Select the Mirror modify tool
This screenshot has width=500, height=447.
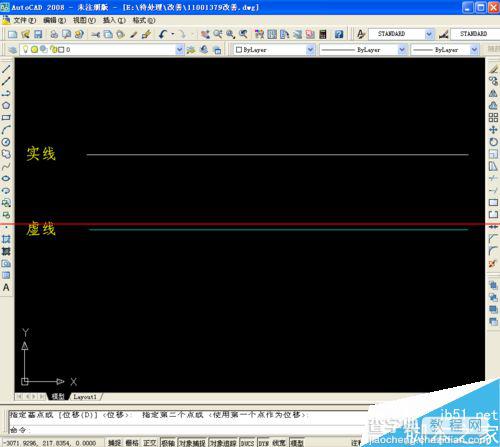click(x=493, y=93)
